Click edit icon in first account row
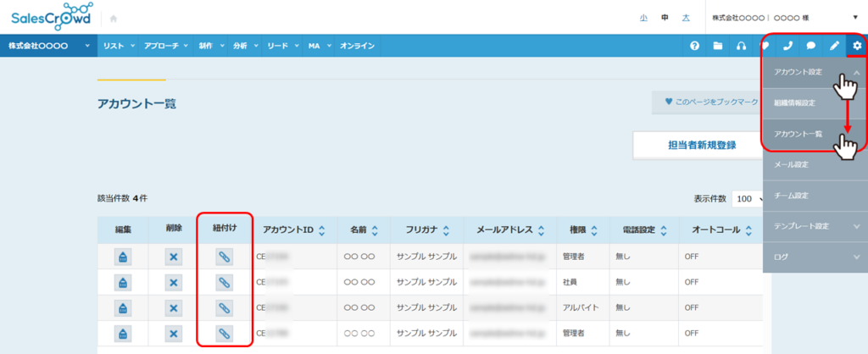This screenshot has height=354, width=868. [122, 257]
